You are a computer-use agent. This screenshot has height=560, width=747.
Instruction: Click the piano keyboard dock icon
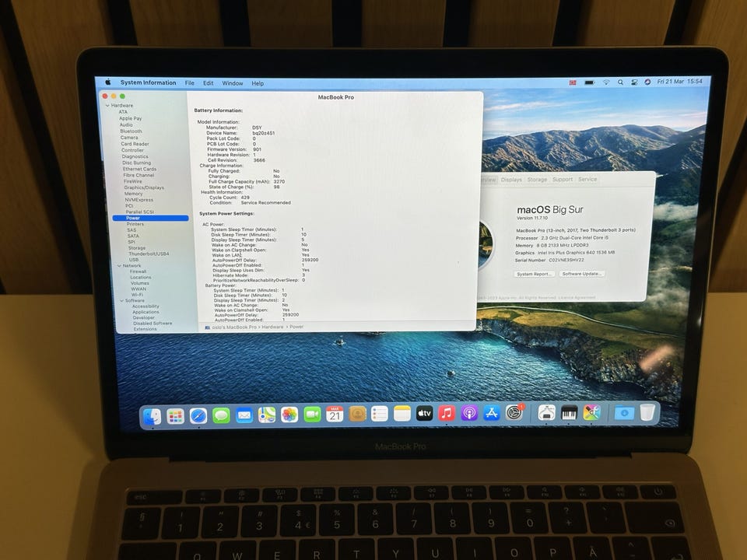coord(570,413)
